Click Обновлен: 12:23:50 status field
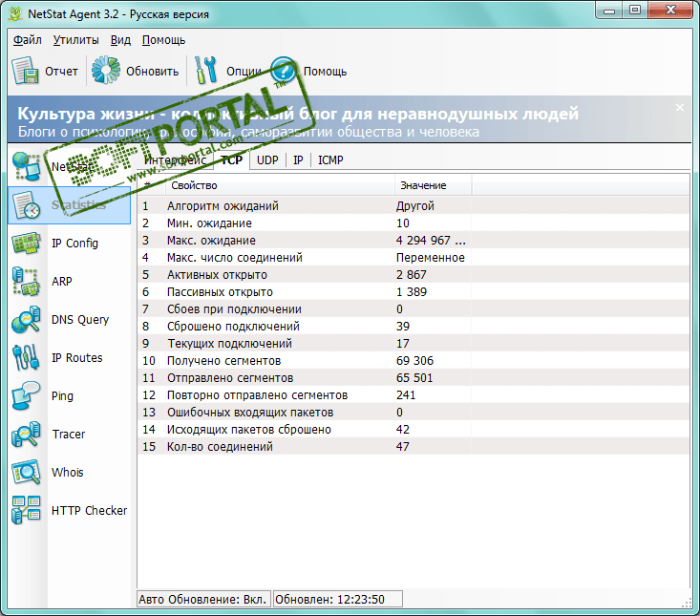Viewport: 700px width, 616px height. [338, 599]
